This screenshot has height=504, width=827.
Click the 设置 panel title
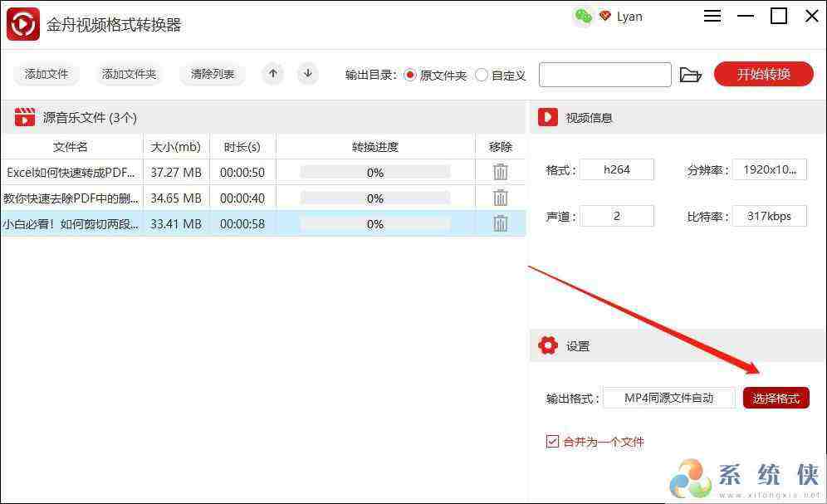(578, 346)
